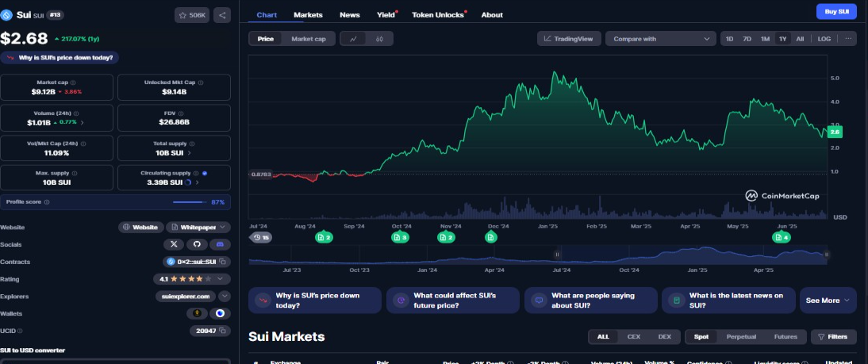Open info icon next to Vol/Mkt Cap (24h)
868x364 pixels.
(83, 144)
